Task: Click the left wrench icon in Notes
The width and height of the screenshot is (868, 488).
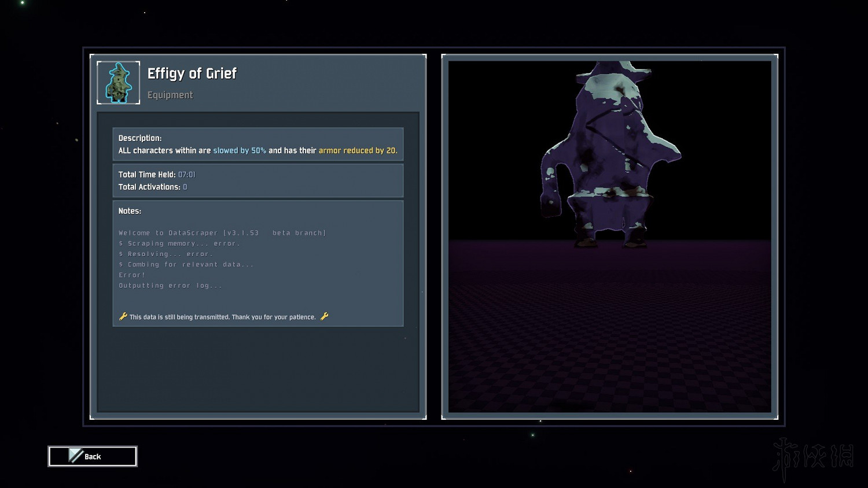Action: (123, 316)
